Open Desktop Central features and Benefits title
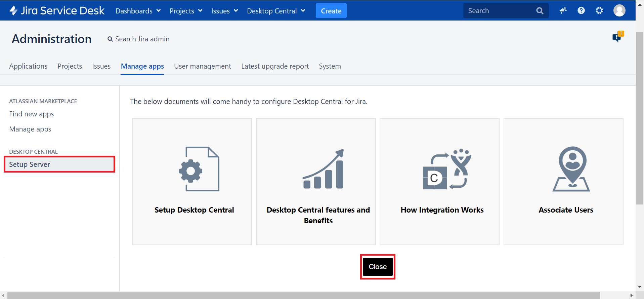This screenshot has width=644, height=299. [x=318, y=215]
